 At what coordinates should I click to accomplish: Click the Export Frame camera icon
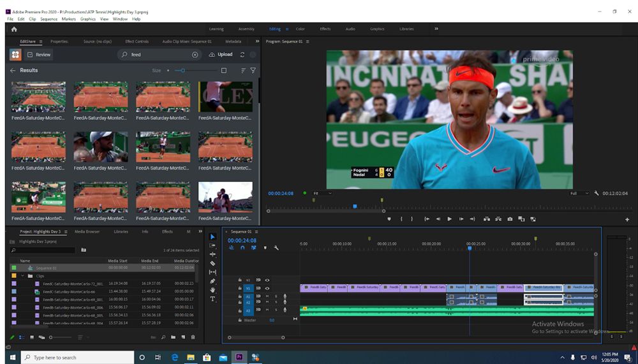pyautogui.click(x=510, y=219)
